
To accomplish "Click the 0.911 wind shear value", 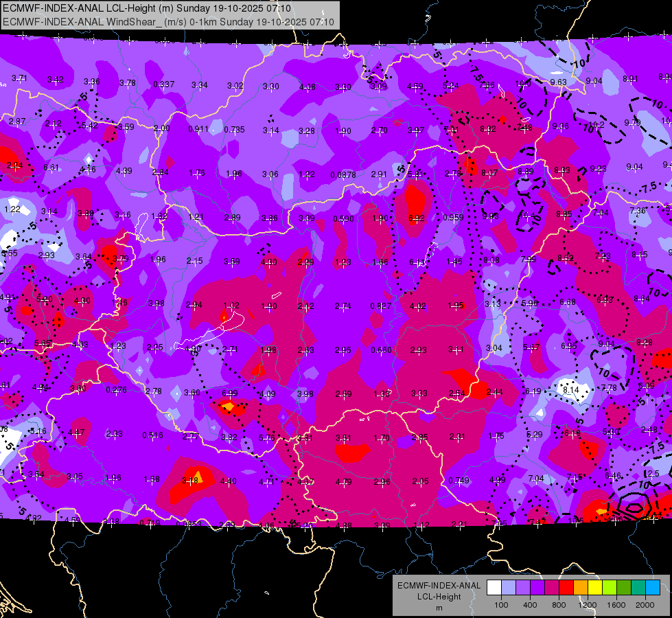I will click(x=198, y=128).
